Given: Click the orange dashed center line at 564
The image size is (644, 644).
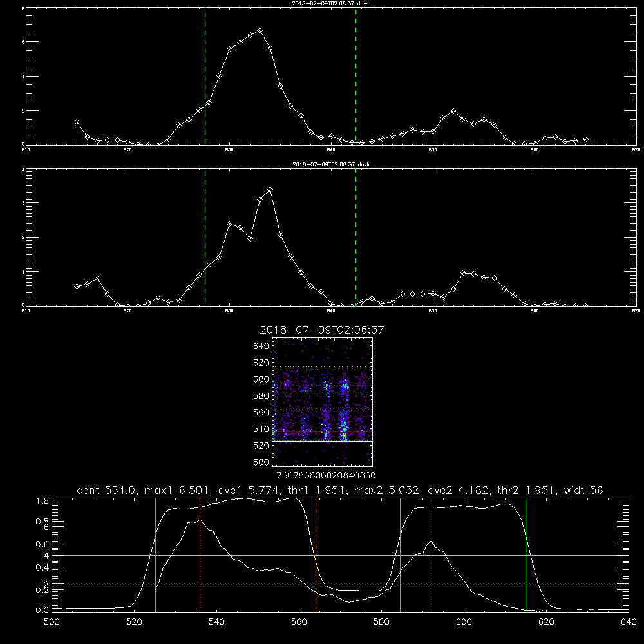Looking at the screenshot, I should pos(316,555).
